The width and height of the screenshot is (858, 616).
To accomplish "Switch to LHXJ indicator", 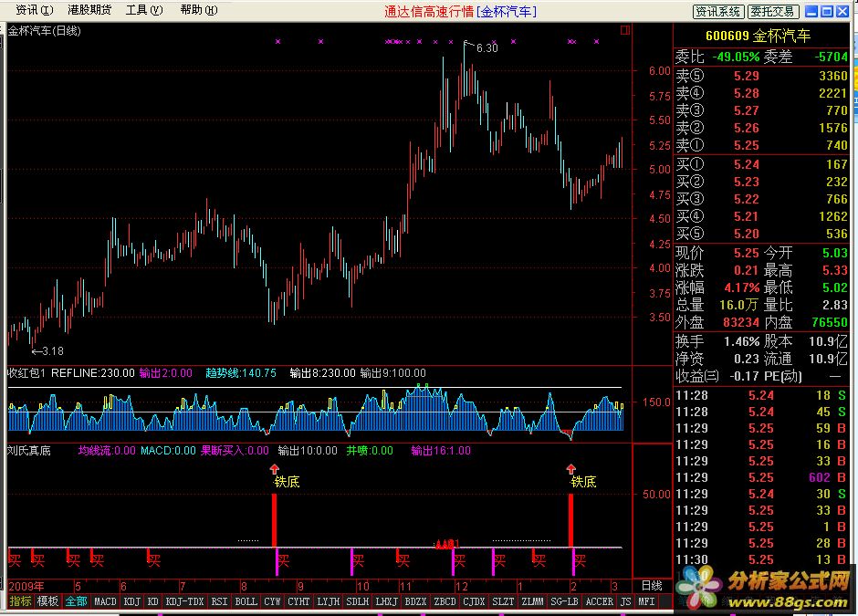I will (386, 601).
